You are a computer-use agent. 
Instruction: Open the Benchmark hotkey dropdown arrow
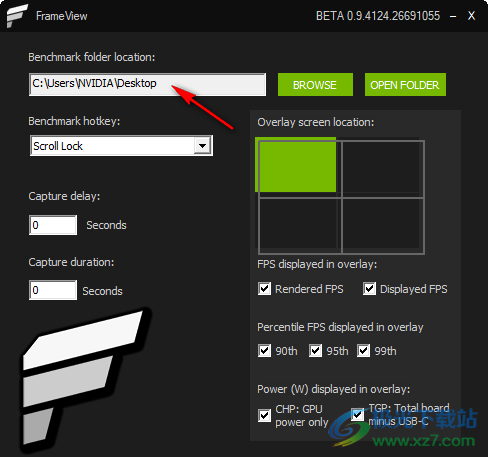[202, 146]
